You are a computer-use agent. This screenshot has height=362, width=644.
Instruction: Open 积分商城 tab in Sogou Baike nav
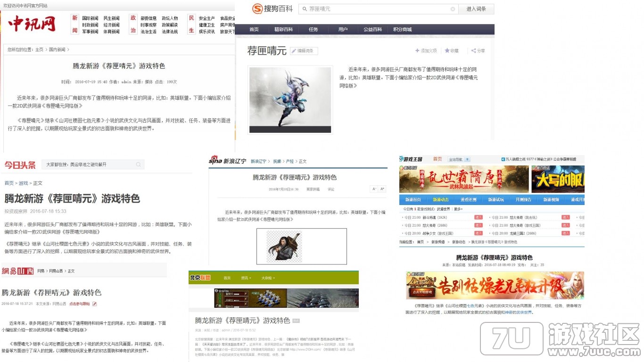point(402,29)
